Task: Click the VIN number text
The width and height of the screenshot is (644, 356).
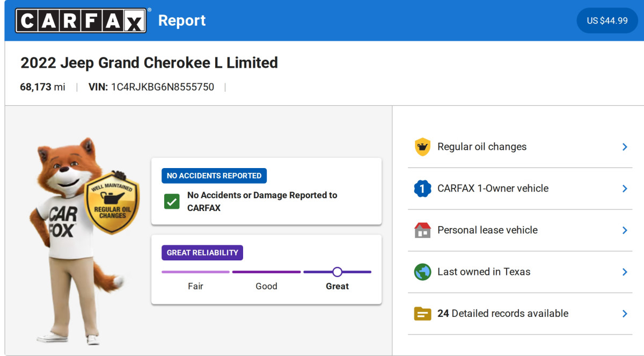Action: pos(162,87)
